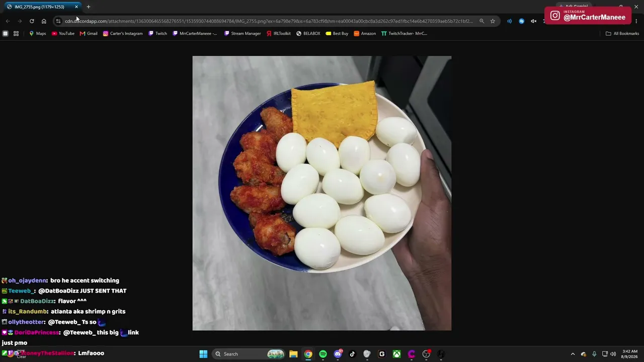Open the Xbox app from the taskbar
This screenshot has height=362, width=644.
tap(396, 354)
